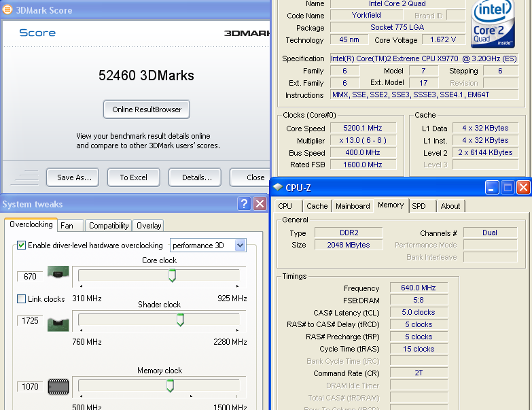Click the Intel Core 2 Quad logo
This screenshot has height=410, width=532.
pyautogui.click(x=493, y=24)
